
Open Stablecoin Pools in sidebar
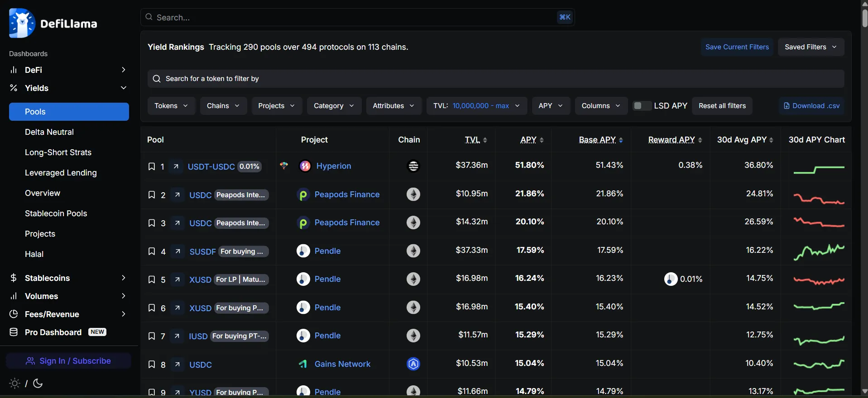56,213
